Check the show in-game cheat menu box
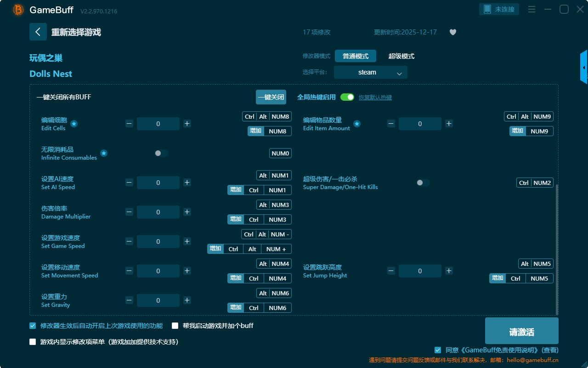The height and width of the screenshot is (368, 588). pos(33,342)
